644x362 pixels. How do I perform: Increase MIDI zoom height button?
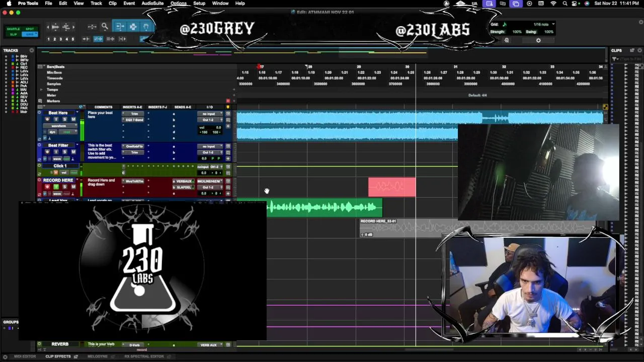click(x=66, y=27)
